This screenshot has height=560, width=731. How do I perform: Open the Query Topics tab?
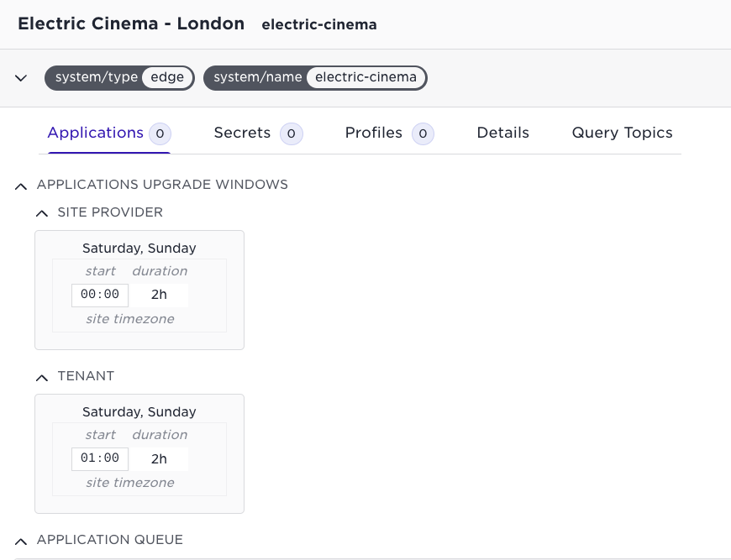[x=622, y=133]
